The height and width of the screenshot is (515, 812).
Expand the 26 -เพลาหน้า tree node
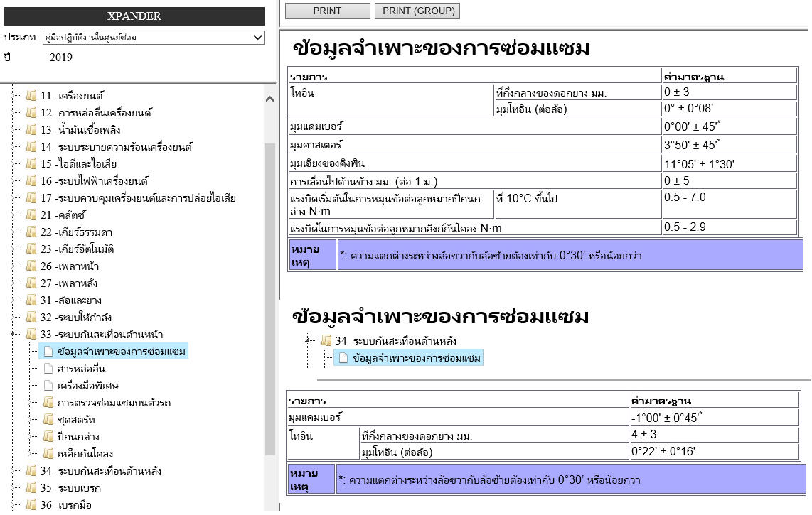click(12, 266)
